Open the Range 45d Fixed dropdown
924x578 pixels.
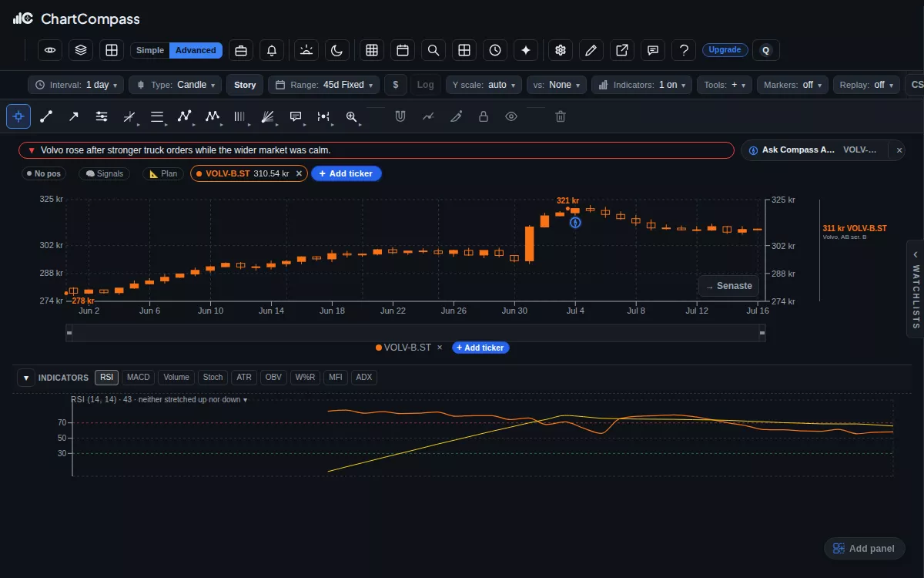[324, 85]
